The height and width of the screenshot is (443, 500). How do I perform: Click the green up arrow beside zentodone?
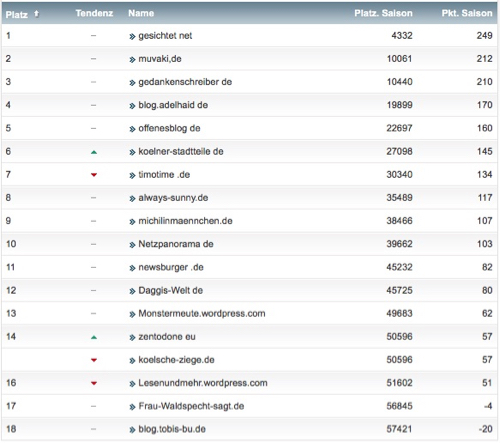pyautogui.click(x=94, y=337)
